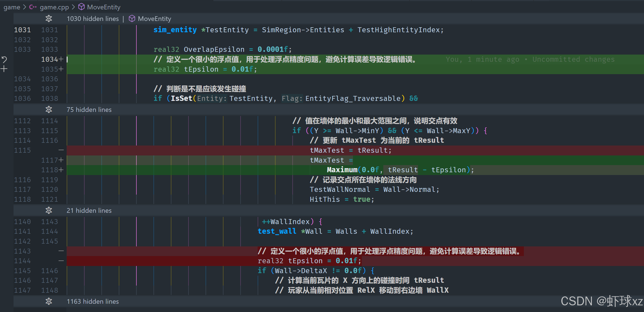Click the IsSet function call
This screenshot has height=312, width=644.
(181, 98)
